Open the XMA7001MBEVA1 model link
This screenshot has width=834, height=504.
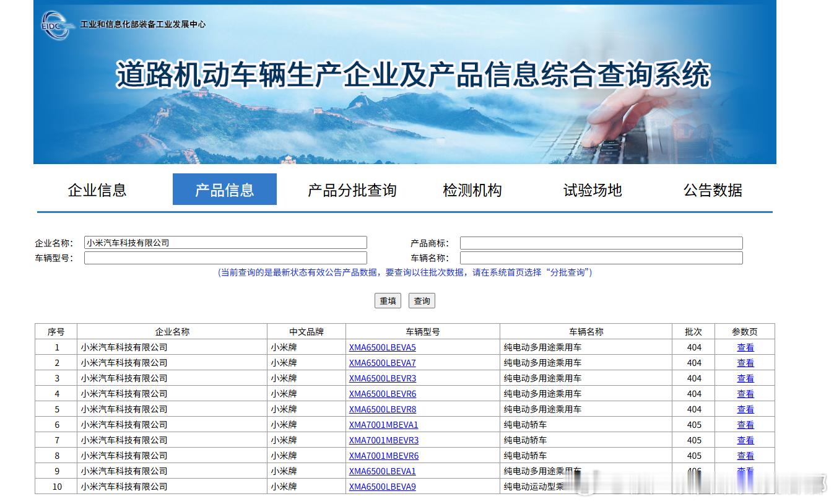coord(384,425)
